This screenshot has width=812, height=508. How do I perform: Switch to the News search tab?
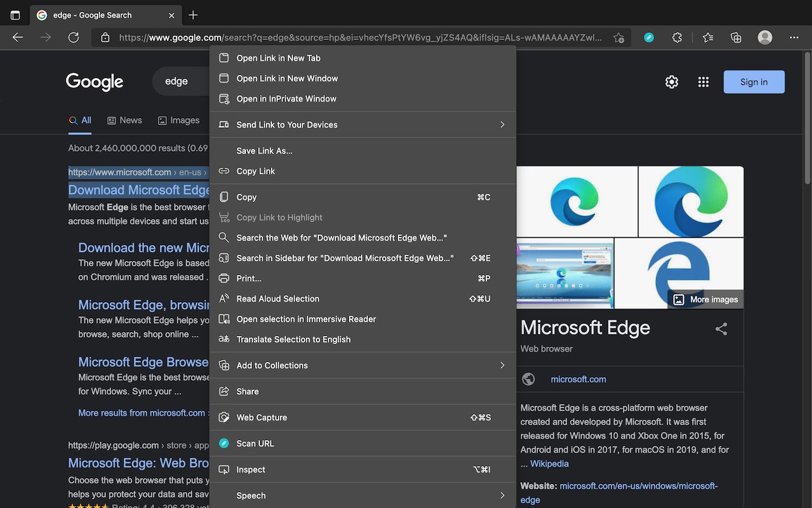click(124, 120)
